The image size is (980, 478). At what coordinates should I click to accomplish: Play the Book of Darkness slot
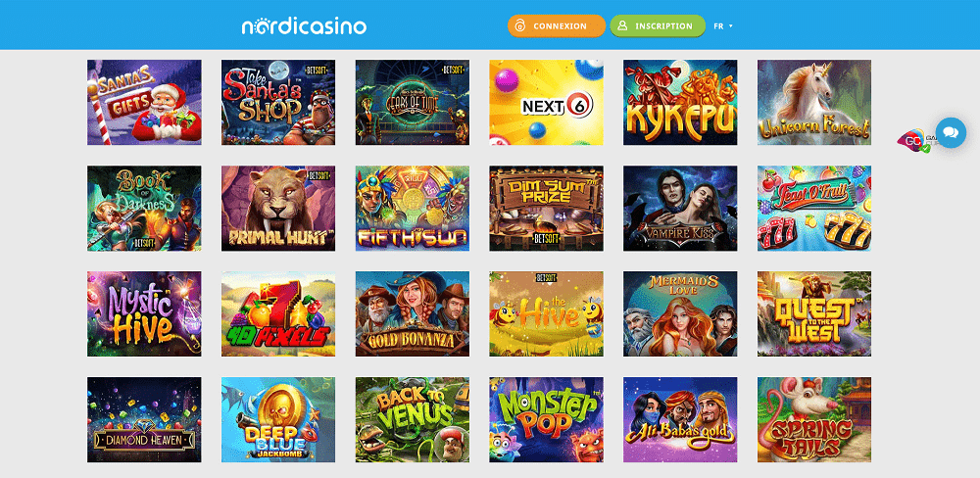[144, 208]
